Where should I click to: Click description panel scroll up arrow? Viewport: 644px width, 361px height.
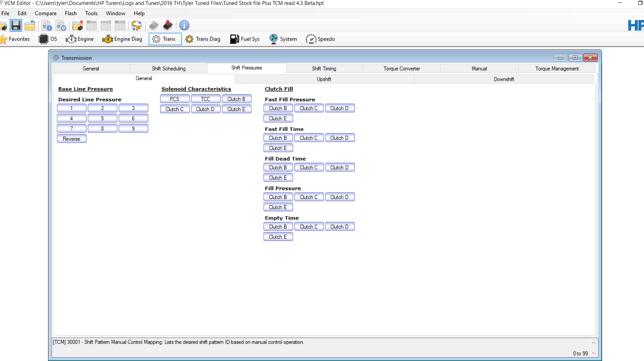[x=594, y=343]
